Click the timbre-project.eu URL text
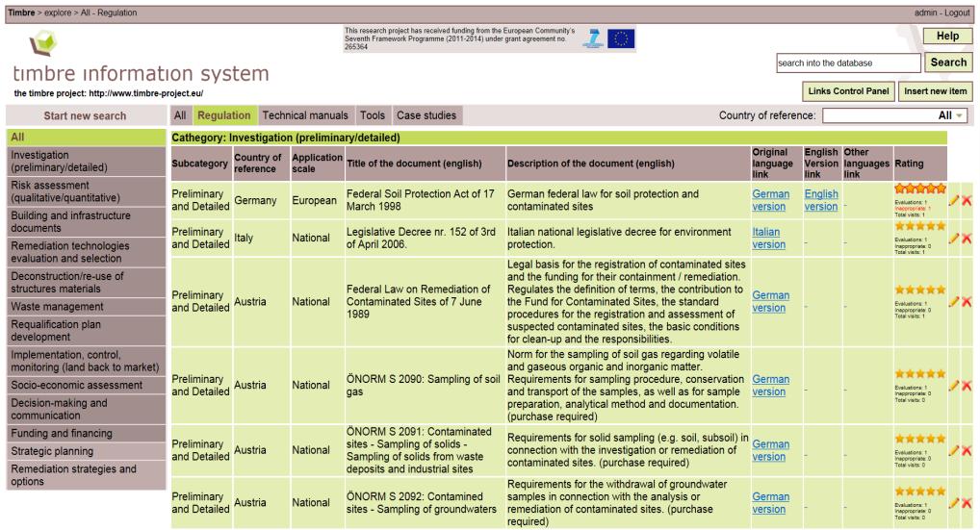 (x=145, y=93)
